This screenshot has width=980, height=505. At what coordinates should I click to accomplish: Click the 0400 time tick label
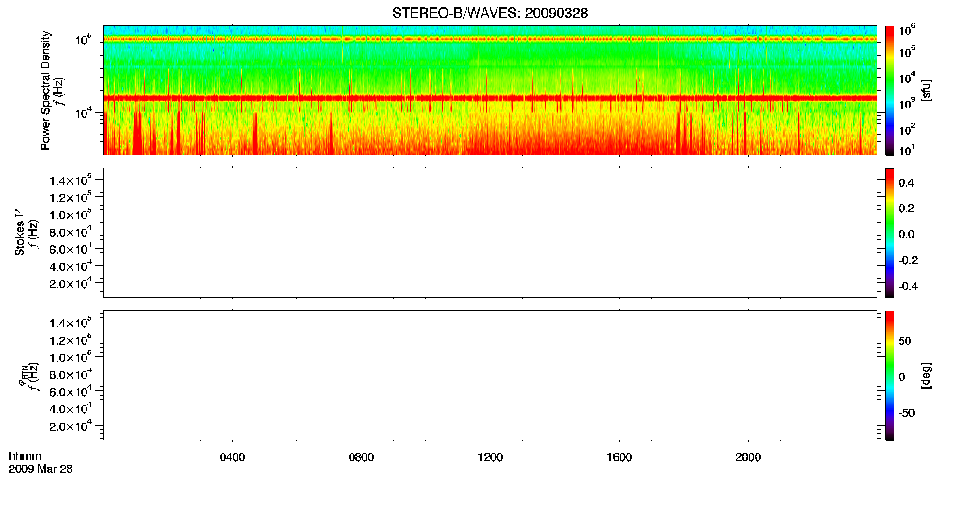point(232,457)
